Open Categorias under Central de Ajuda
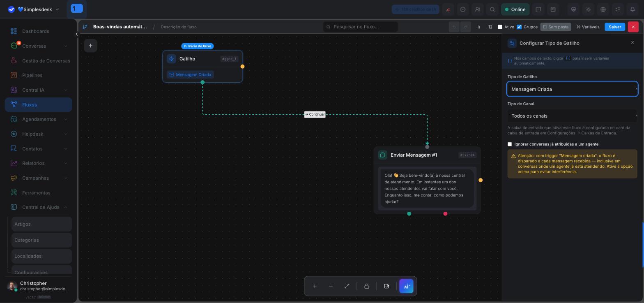Viewport: 644px width, 303px height. tap(42, 240)
